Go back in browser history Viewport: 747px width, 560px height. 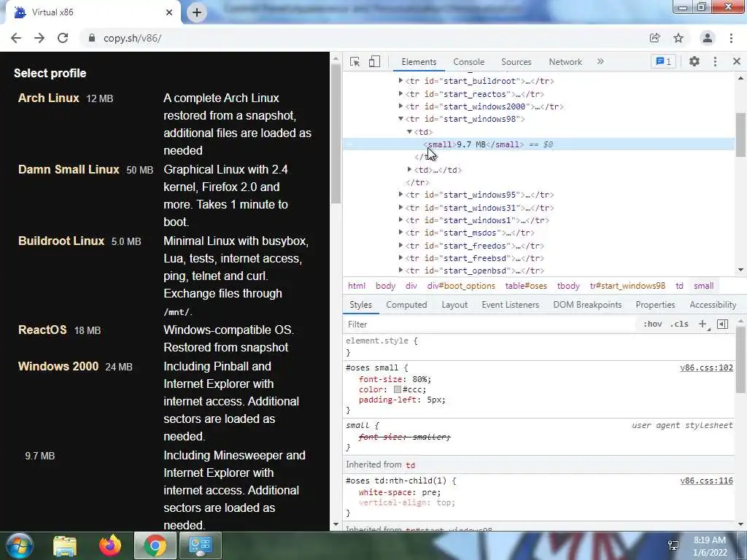pos(16,38)
